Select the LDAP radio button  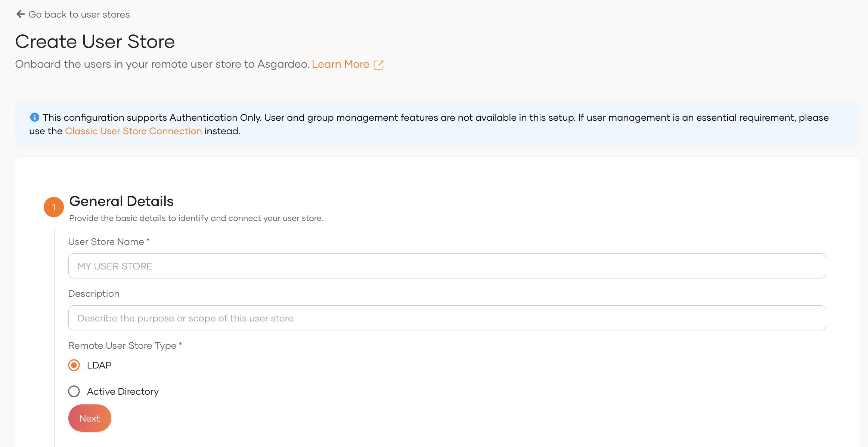tap(74, 365)
